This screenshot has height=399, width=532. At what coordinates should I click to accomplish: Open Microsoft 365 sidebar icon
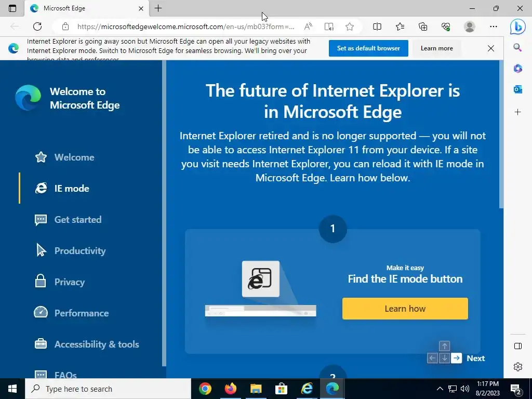[518, 69]
